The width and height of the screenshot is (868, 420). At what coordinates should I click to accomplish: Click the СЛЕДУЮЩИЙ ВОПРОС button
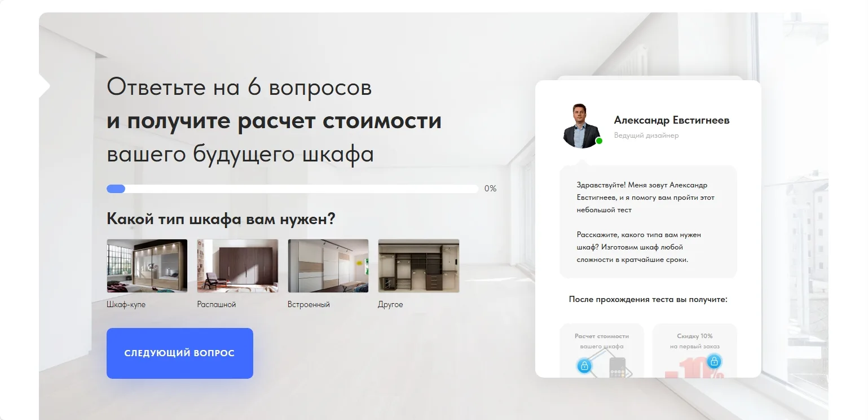click(180, 353)
